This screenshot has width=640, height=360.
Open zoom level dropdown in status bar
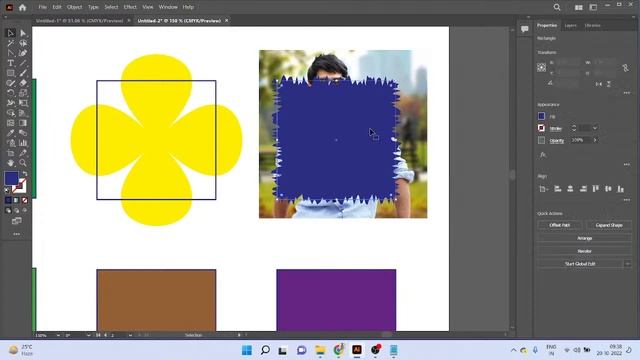tap(58, 335)
